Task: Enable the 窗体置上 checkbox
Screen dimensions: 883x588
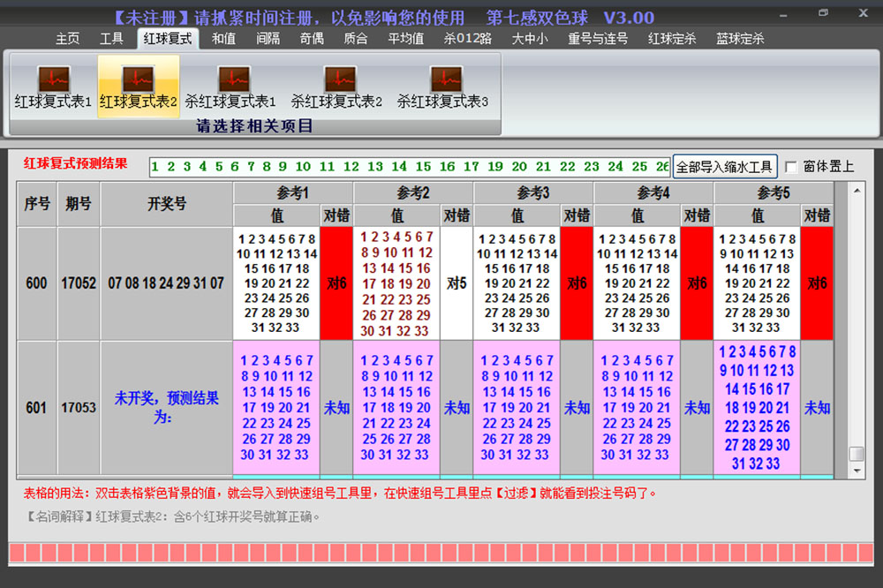Action: 791,167
